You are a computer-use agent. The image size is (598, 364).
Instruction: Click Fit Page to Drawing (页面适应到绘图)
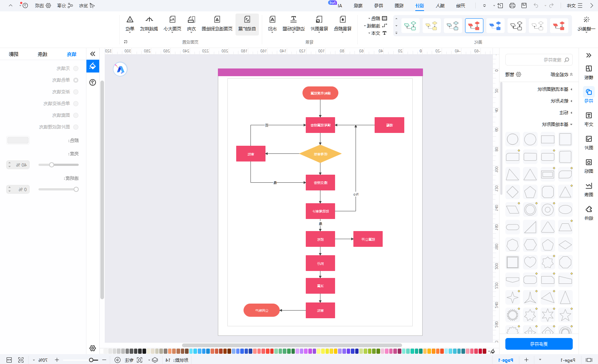click(x=217, y=23)
